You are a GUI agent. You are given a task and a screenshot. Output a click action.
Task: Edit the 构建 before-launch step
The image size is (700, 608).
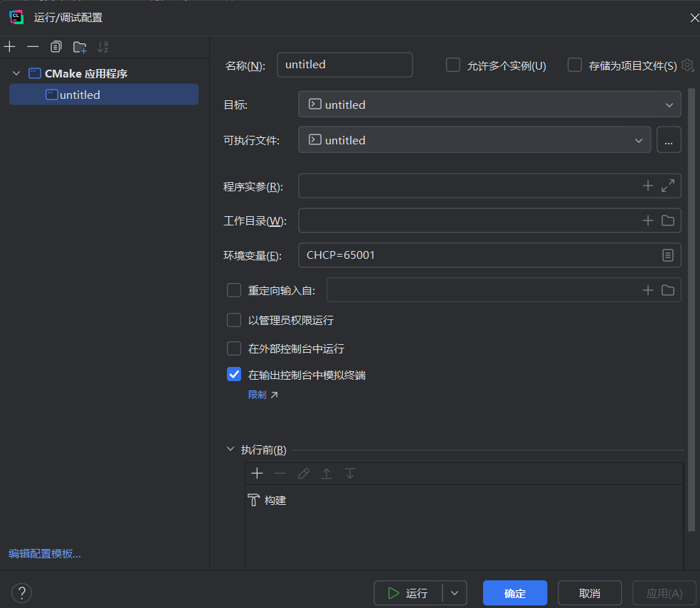(x=303, y=473)
